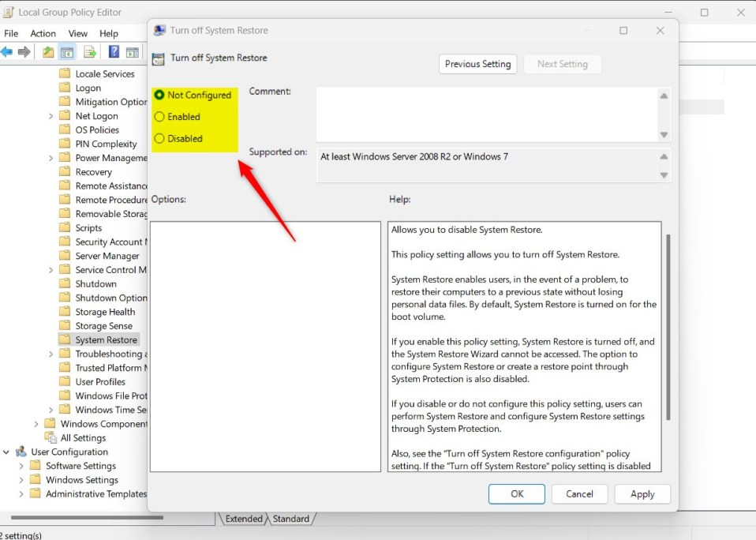Image resolution: width=756 pixels, height=540 pixels.
Task: Click the Back arrow toolbar icon
Action: click(7, 51)
